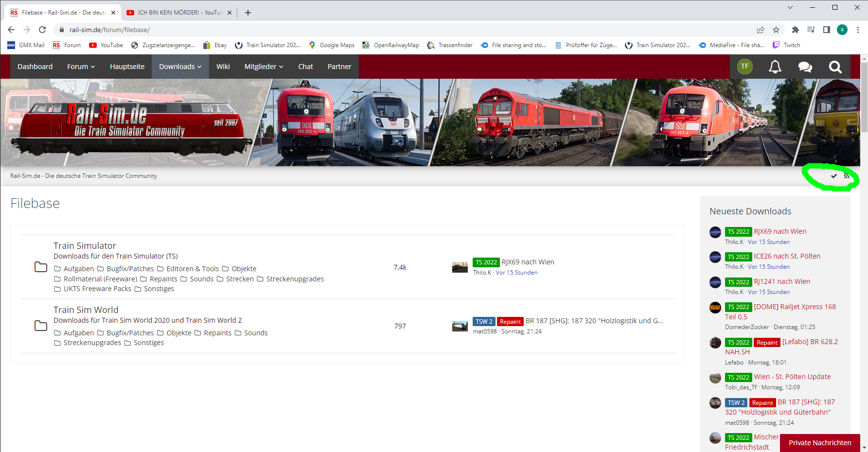The image size is (868, 452).
Task: Bookmark this page with star icon
Action: (x=776, y=30)
